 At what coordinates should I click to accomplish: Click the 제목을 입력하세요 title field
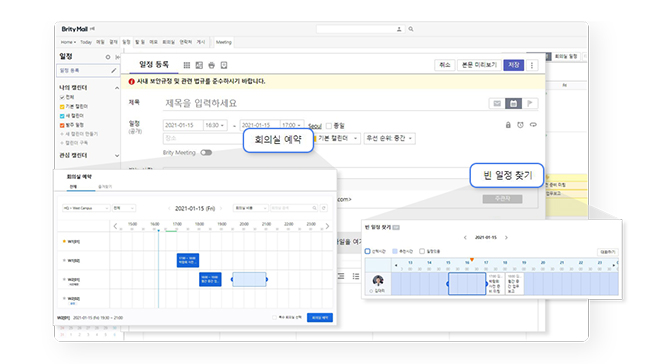point(324,103)
